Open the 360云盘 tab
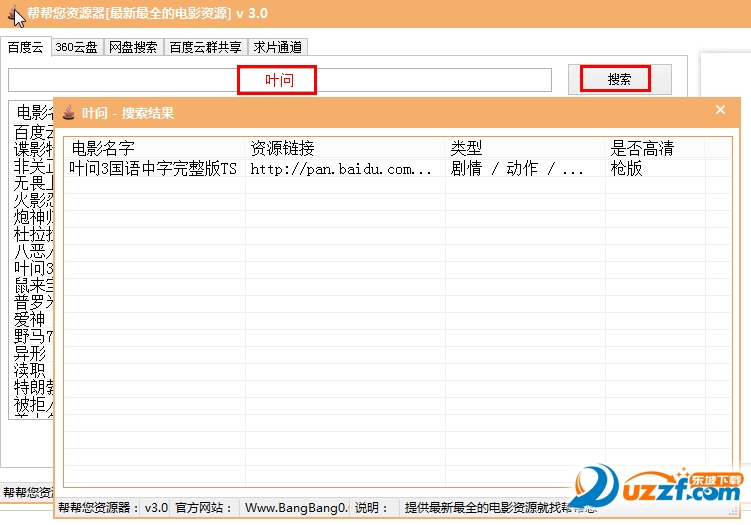Viewport: 751px width, 525px height. coord(77,47)
